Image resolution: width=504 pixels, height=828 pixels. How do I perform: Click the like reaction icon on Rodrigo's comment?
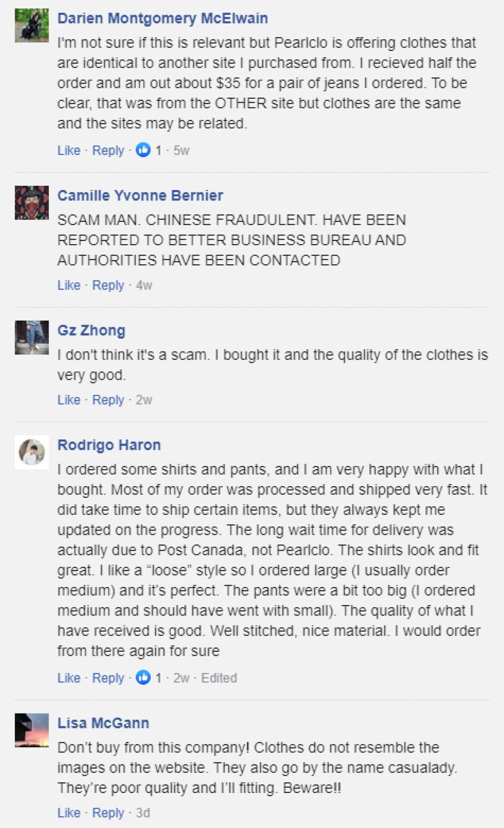point(143,678)
